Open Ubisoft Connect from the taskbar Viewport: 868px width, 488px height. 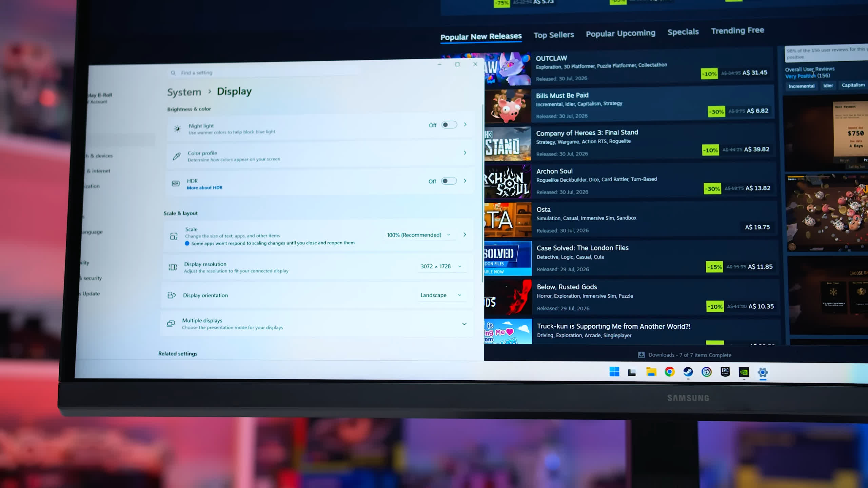tap(707, 372)
